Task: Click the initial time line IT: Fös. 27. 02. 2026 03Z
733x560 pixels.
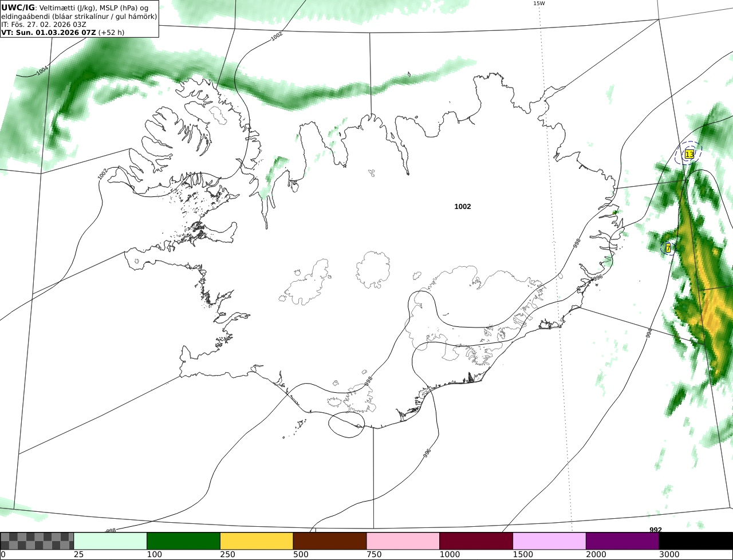Action: point(44,25)
